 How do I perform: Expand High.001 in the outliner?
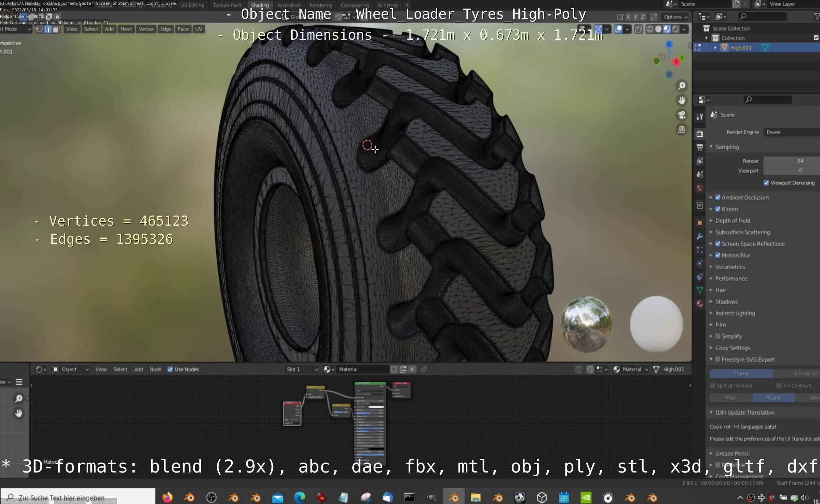pyautogui.click(x=715, y=48)
